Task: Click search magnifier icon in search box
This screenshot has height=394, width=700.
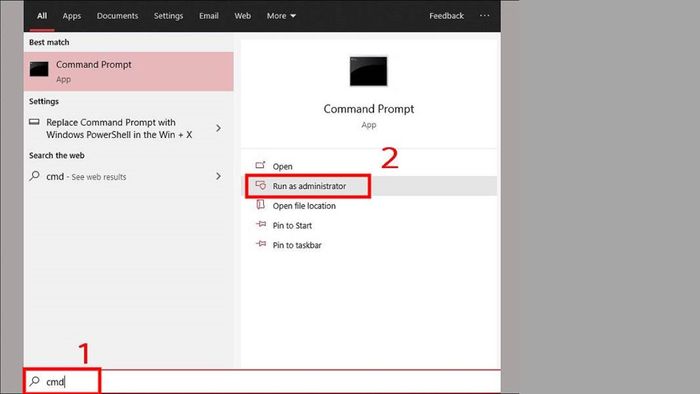Action: (35, 381)
